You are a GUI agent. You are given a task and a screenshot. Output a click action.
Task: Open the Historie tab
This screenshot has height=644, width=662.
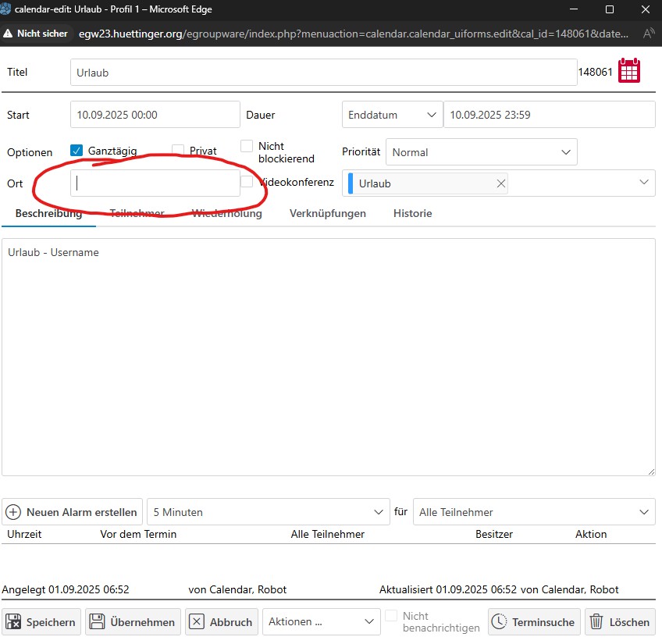tap(412, 213)
